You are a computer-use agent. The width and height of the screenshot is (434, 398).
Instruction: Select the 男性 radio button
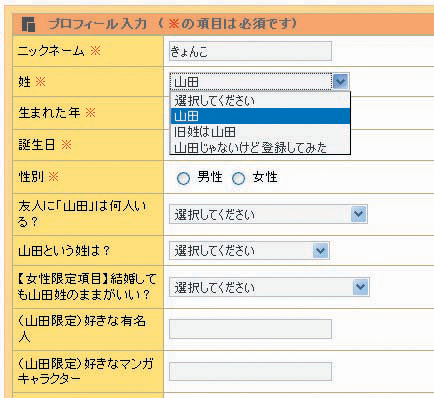point(183,178)
